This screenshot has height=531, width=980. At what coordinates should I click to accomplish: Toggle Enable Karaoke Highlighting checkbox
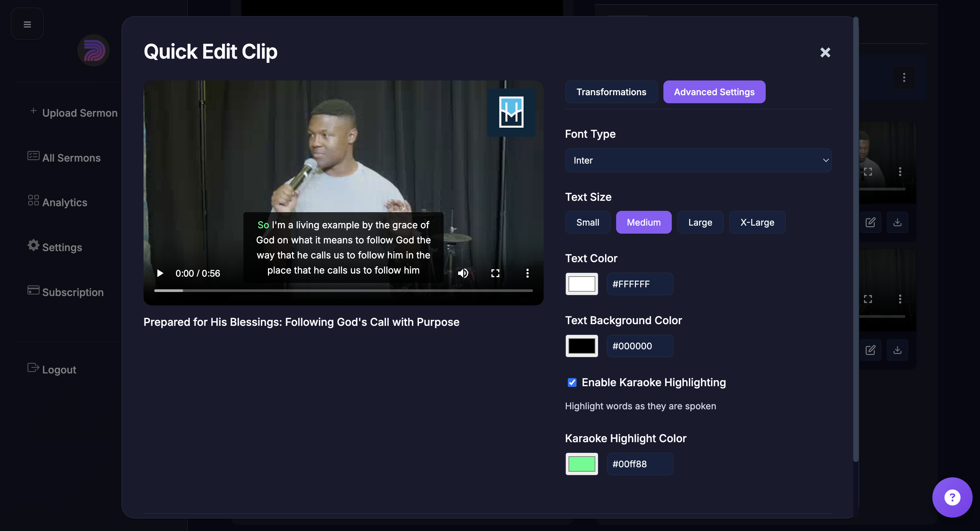[x=572, y=382]
